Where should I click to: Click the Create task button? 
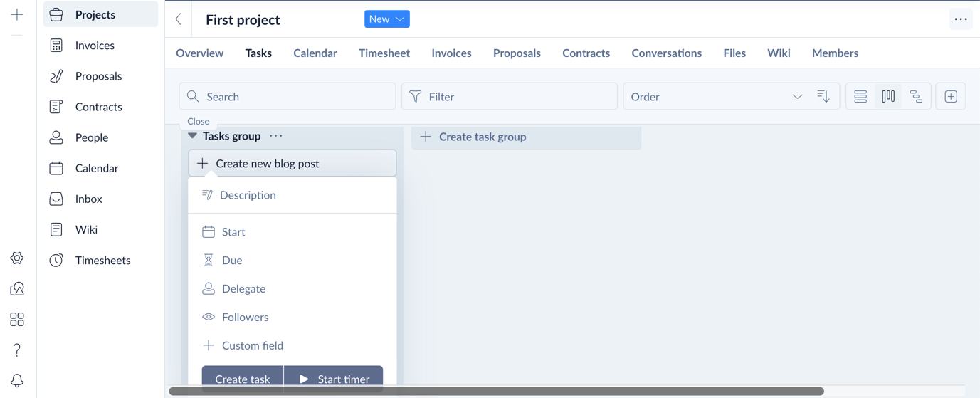coord(243,379)
